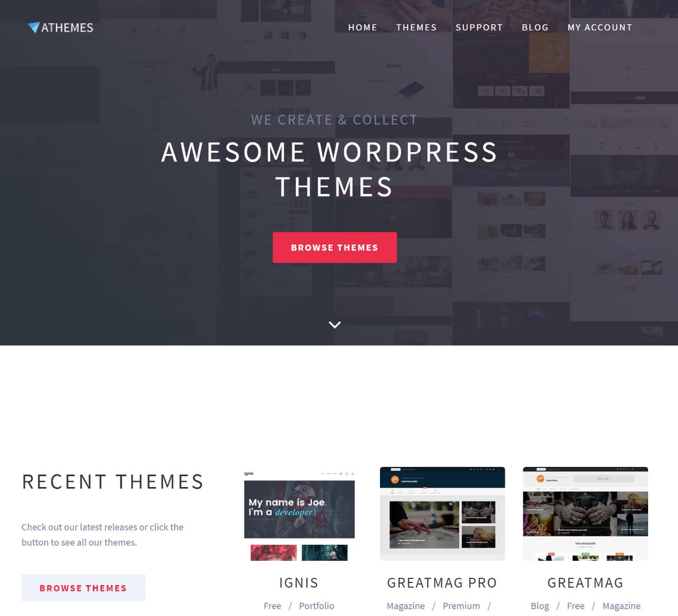Click the scroll-down chevron arrow
This screenshot has height=616, width=678.
(x=335, y=325)
